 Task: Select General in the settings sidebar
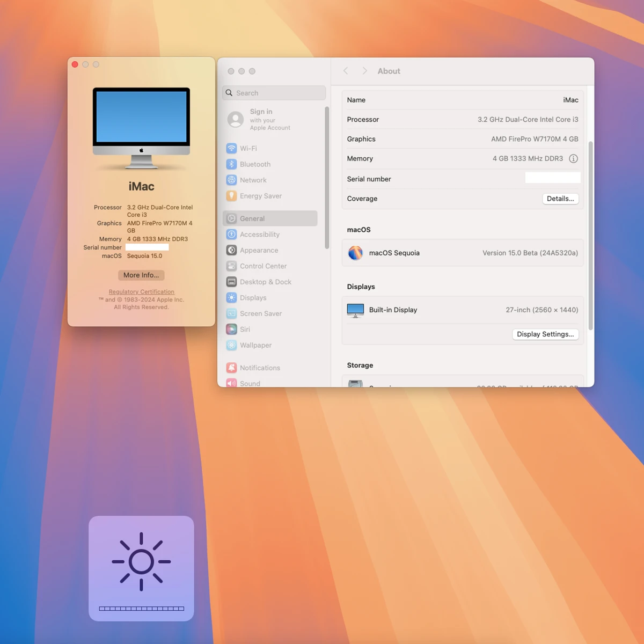pyautogui.click(x=270, y=218)
